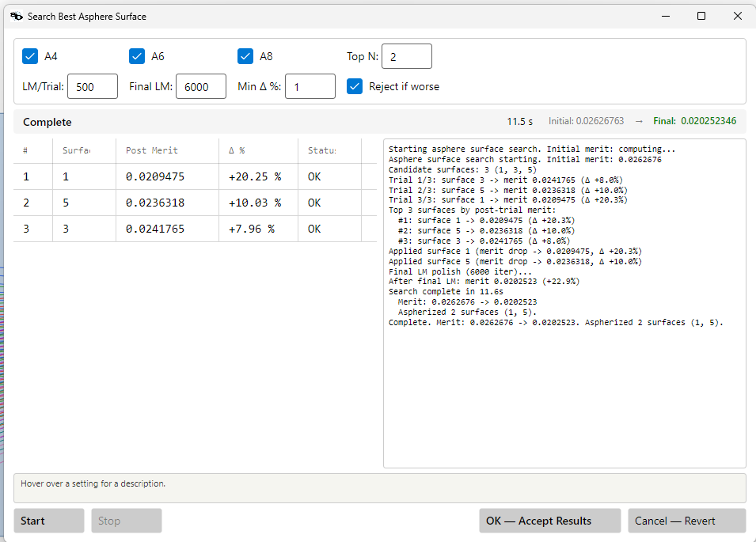Click the OK status in row 2
The image size is (756, 542).
329,203
